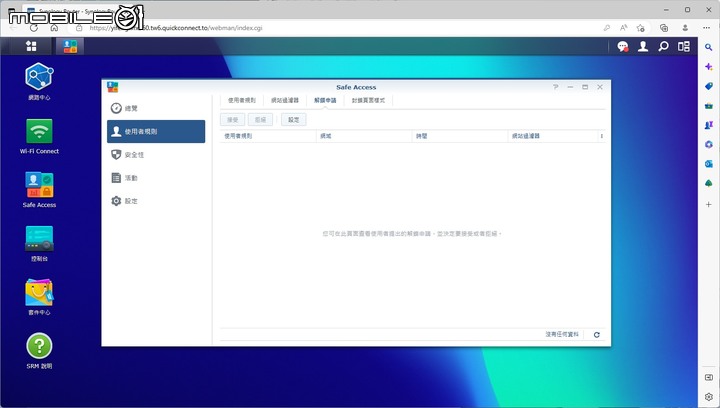The width and height of the screenshot is (720, 408).
Task: Switch to the 使用者規則 tab
Action: click(x=242, y=100)
